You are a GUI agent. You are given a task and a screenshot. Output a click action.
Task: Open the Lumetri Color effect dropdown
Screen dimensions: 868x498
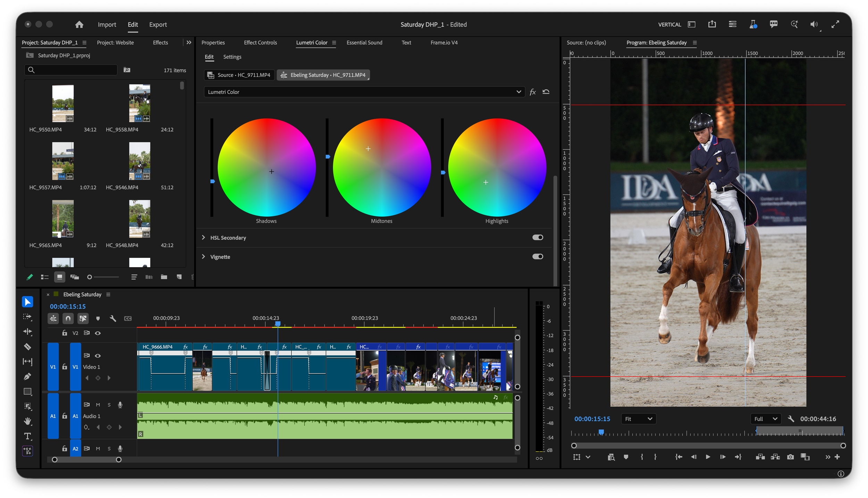pos(364,92)
